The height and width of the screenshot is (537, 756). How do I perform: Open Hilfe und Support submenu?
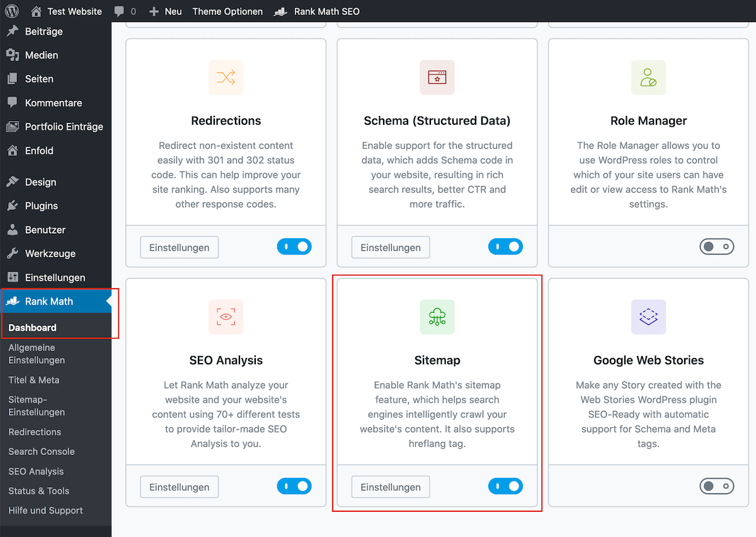point(45,511)
